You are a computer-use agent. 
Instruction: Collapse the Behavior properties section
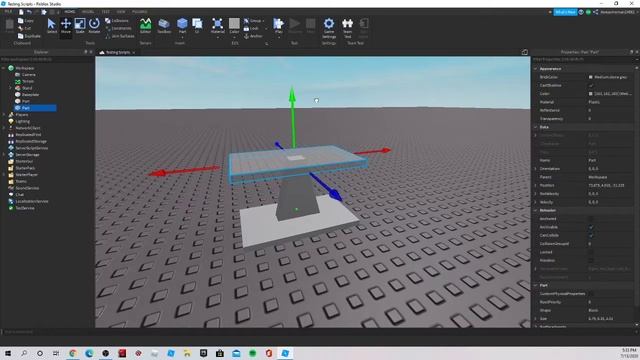pyautogui.click(x=536, y=210)
